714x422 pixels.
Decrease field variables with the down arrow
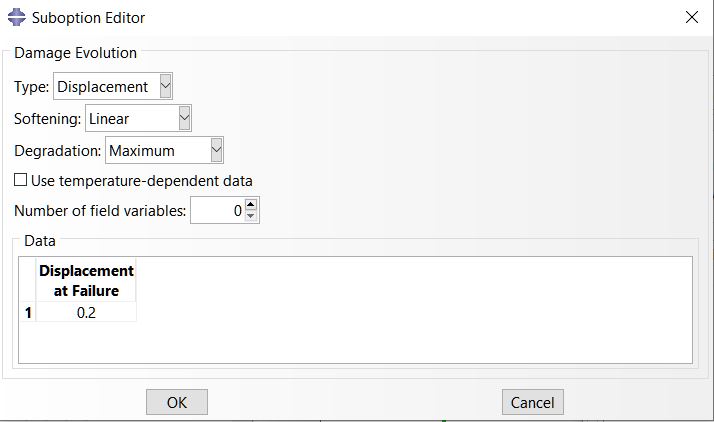click(251, 217)
